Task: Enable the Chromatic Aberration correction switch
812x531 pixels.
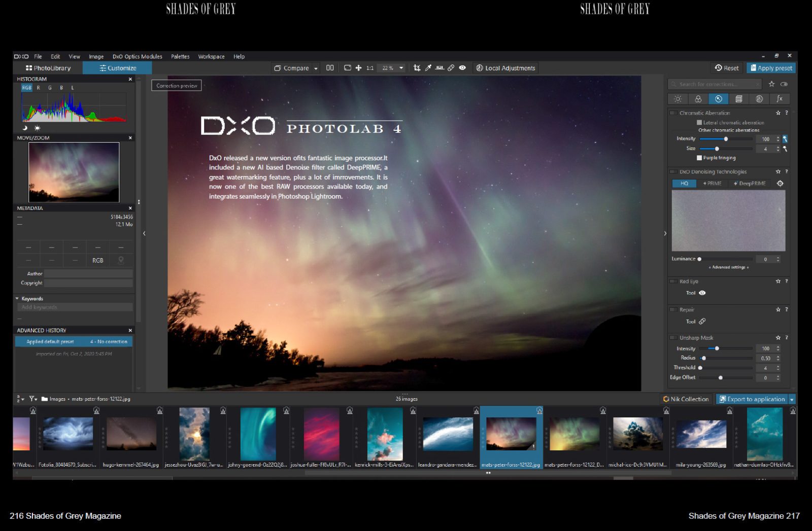Action: click(x=673, y=113)
